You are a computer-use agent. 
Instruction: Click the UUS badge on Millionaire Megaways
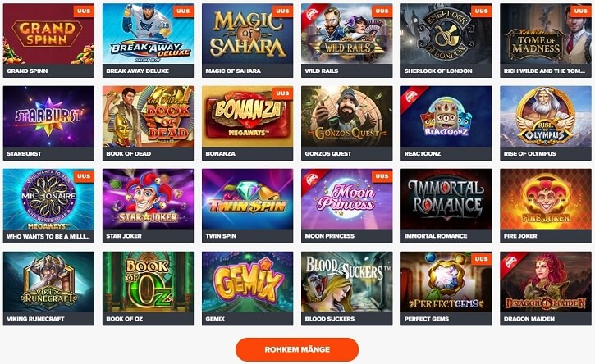(x=84, y=176)
